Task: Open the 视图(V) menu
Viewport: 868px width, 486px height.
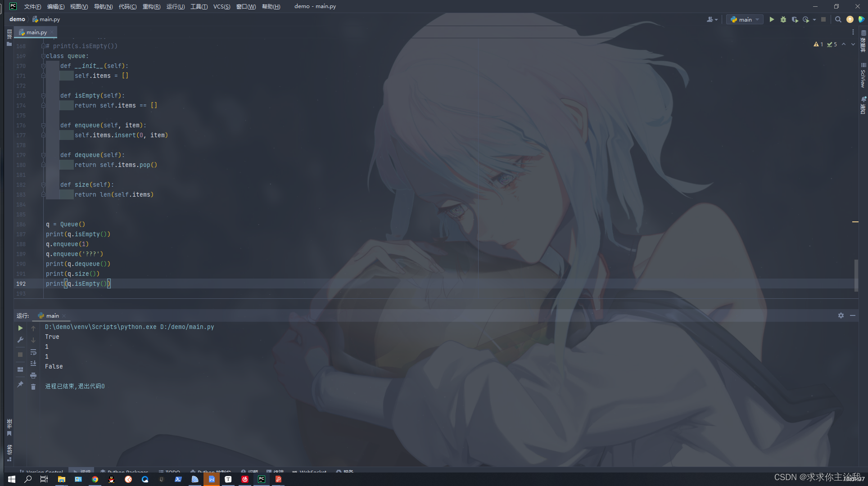Action: [79, 6]
